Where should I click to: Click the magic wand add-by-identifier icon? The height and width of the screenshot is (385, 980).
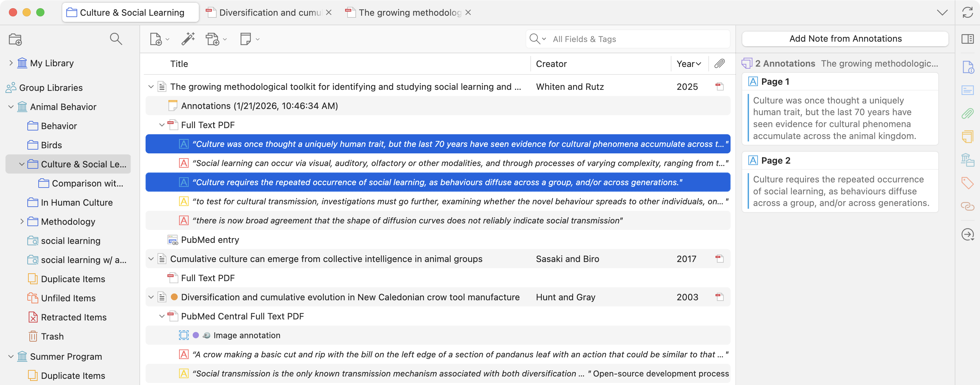pyautogui.click(x=188, y=39)
